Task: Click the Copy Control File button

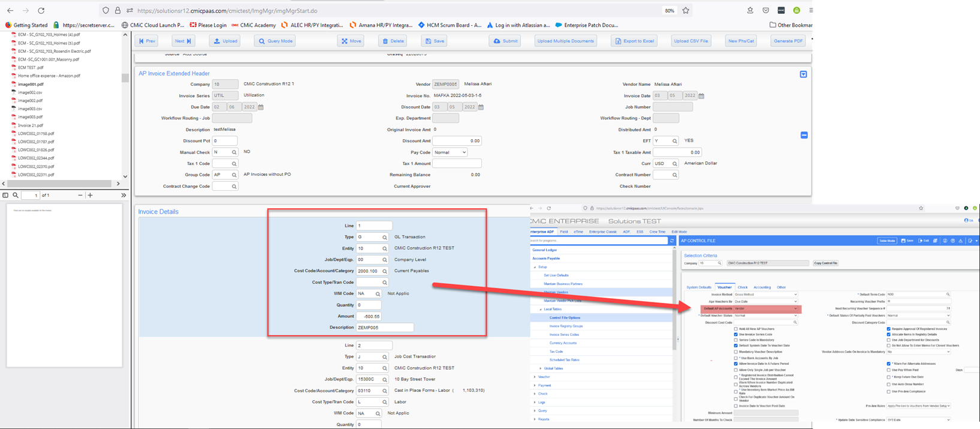Action: [826, 263]
